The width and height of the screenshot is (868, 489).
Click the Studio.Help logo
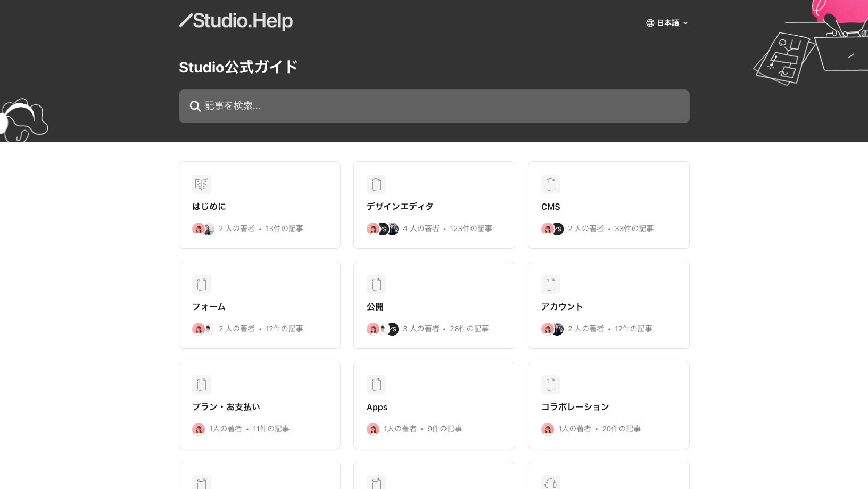pos(236,21)
